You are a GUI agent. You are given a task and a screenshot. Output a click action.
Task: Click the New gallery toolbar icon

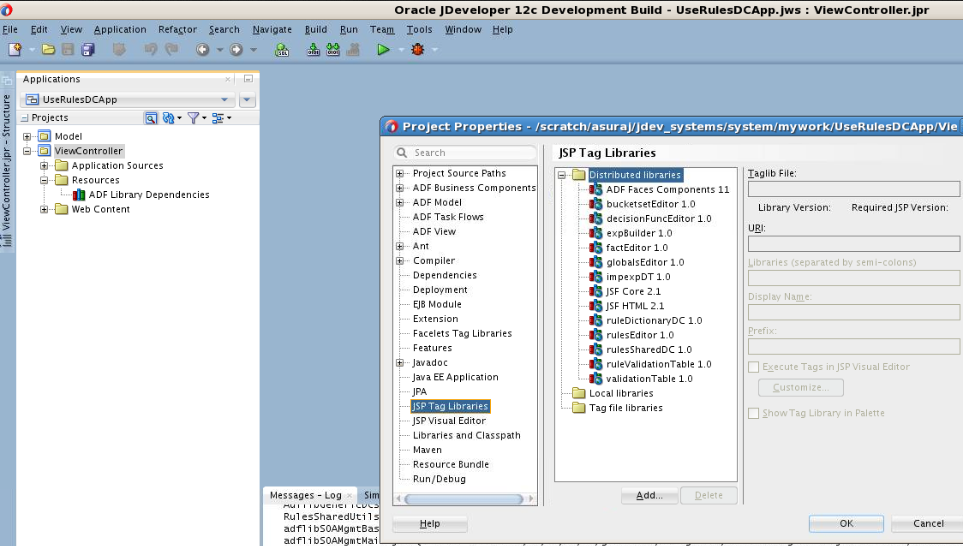pos(15,50)
